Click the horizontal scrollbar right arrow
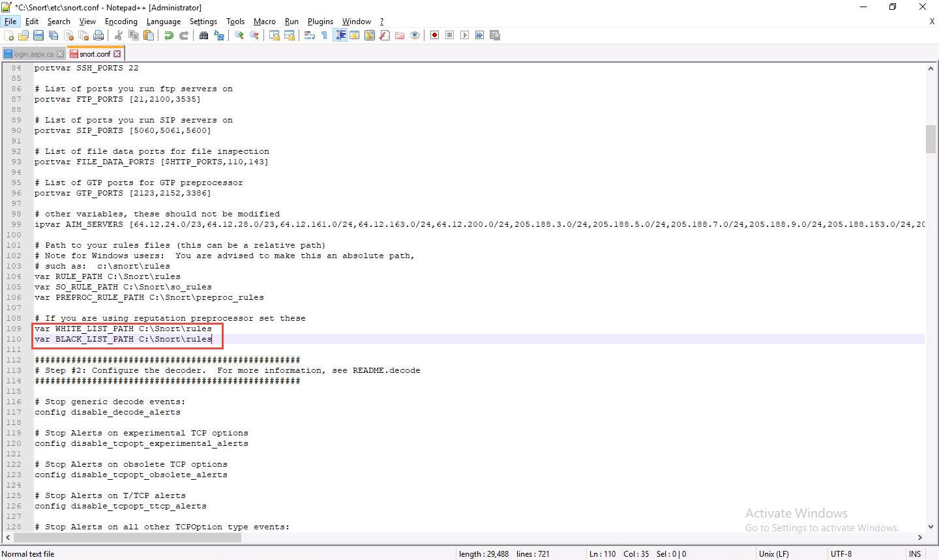This screenshot has width=939, height=560. point(919,538)
